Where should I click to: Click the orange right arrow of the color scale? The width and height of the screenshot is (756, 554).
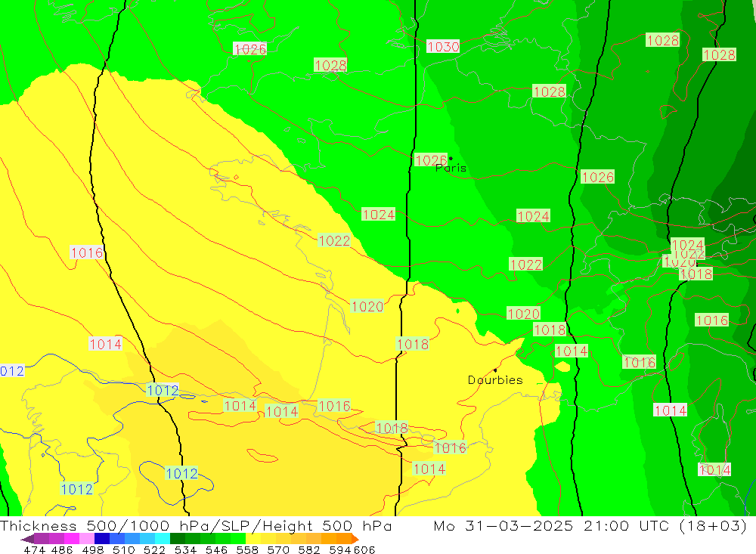[355, 539]
